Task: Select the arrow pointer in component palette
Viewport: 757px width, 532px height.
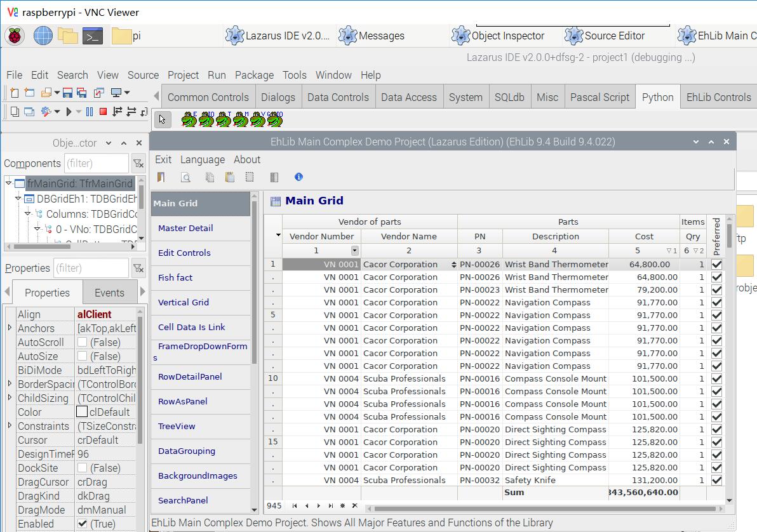Action: pyautogui.click(x=162, y=119)
